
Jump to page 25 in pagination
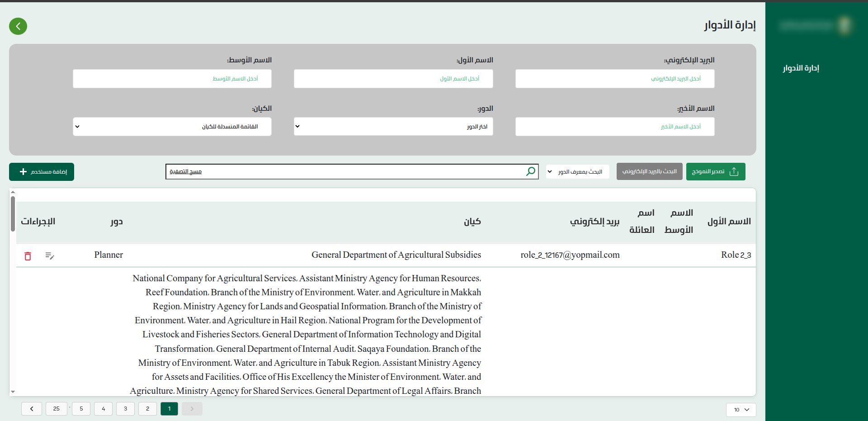point(57,409)
